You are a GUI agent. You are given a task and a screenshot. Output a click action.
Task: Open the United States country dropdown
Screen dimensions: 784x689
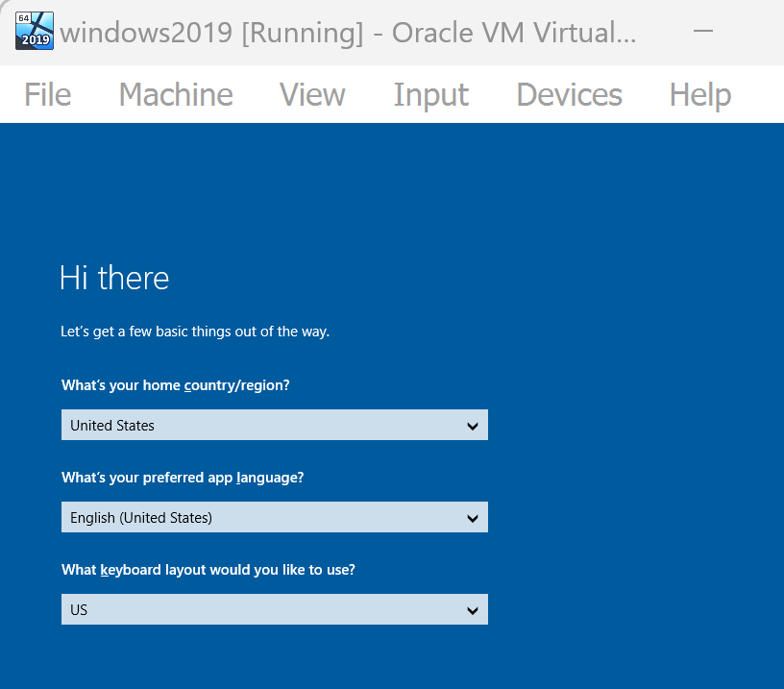(275, 425)
